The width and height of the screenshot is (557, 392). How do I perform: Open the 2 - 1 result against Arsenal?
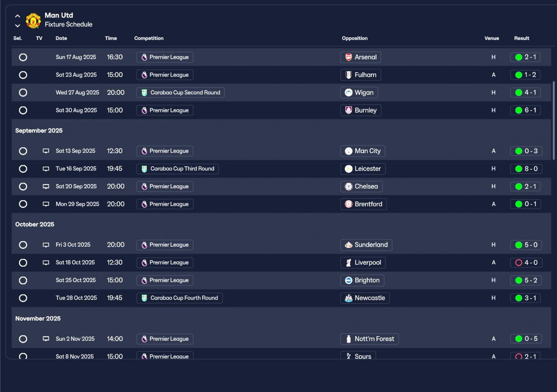pos(526,57)
